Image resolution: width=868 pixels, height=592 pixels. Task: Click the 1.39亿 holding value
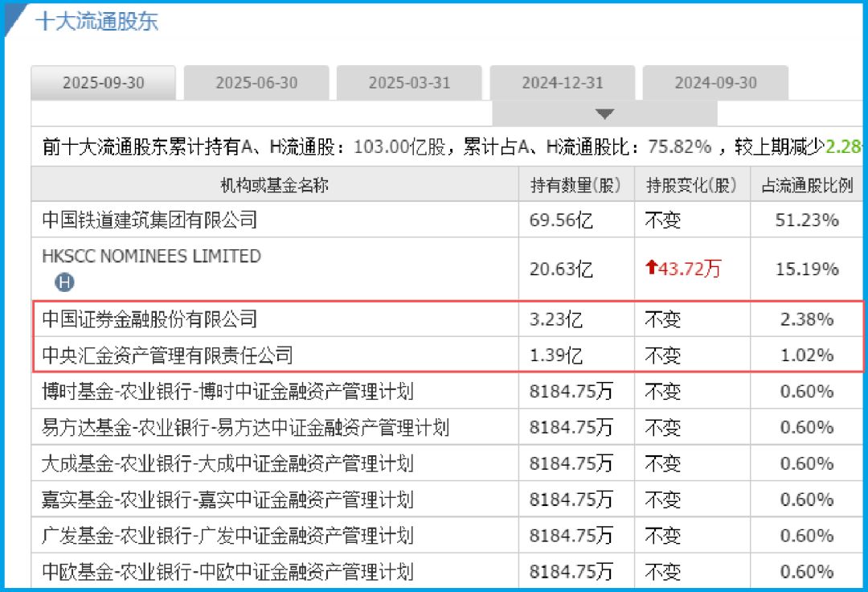tap(556, 356)
